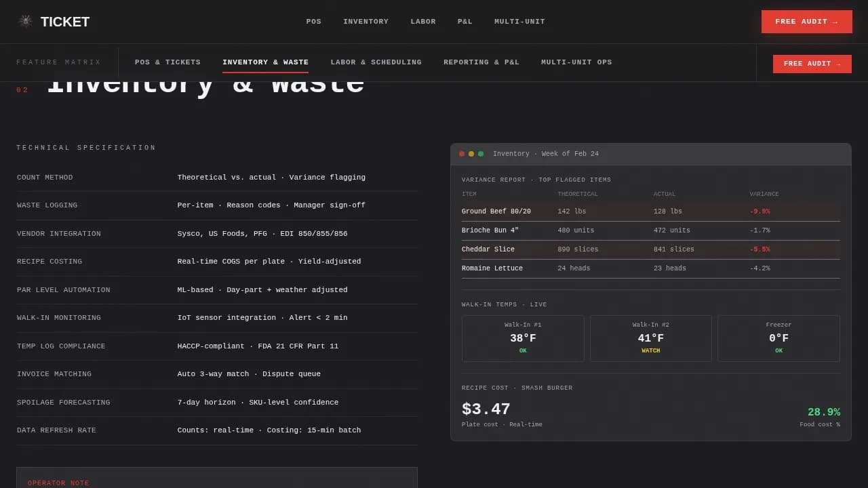
Task: Click the COUNT METHOD spec row
Action: pos(217,178)
